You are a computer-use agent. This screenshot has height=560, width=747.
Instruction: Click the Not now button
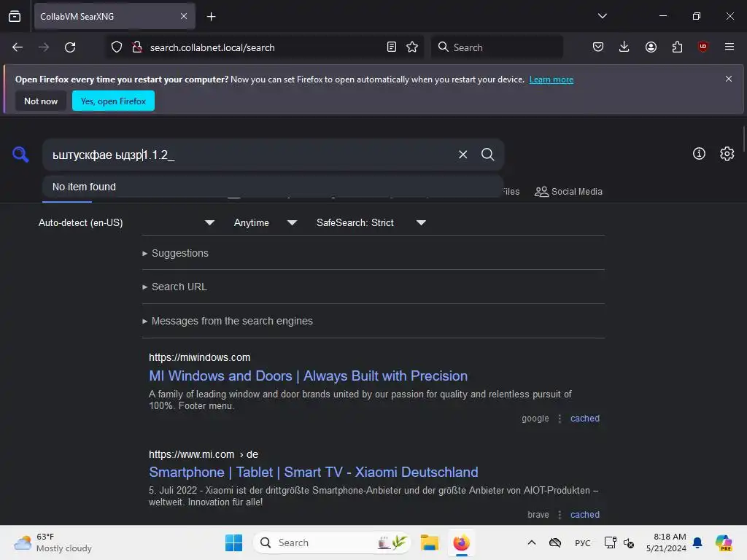tap(41, 101)
